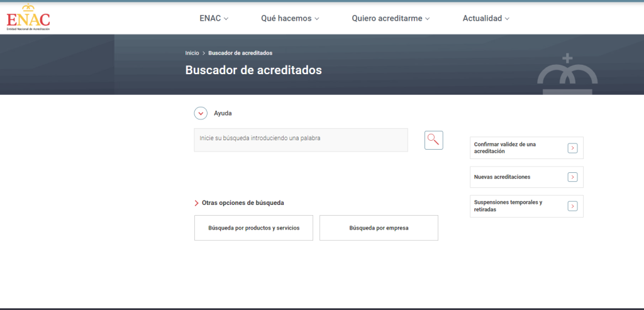Click the search input field
Screen dimensions: 644x310
coord(301,140)
